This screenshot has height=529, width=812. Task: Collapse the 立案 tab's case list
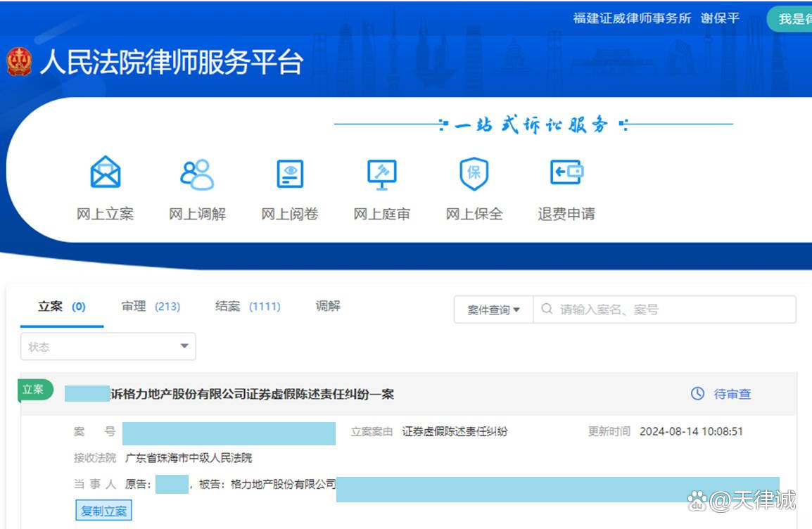61,306
